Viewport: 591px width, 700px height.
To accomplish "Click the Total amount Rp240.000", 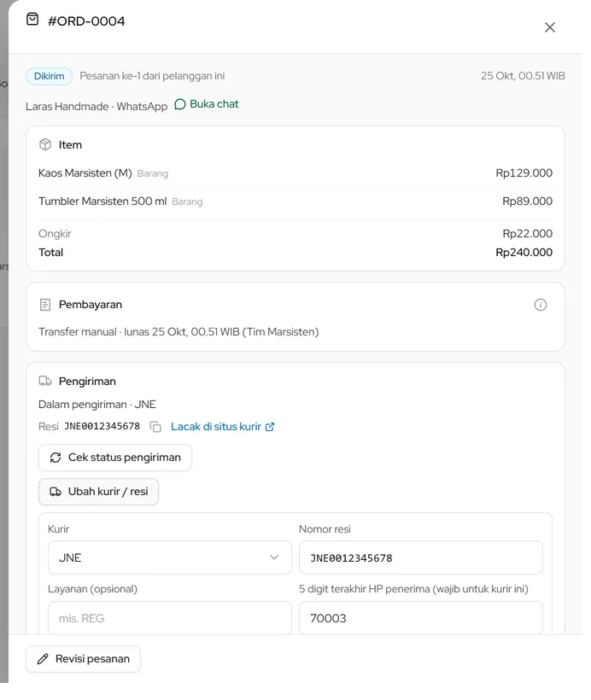I will tap(524, 252).
